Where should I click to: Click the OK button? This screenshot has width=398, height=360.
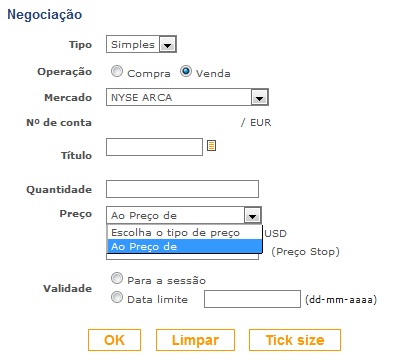114,340
